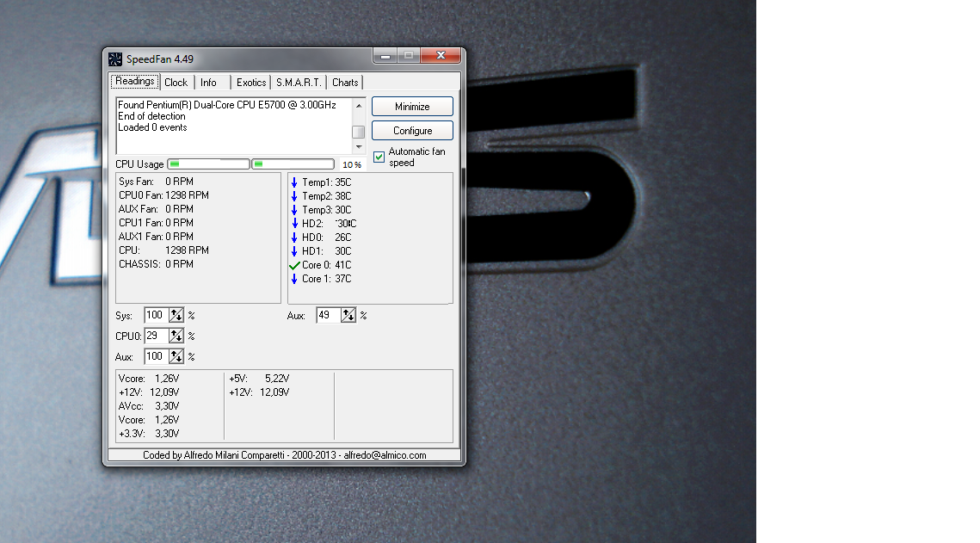Switch to the Clock tab

point(176,83)
